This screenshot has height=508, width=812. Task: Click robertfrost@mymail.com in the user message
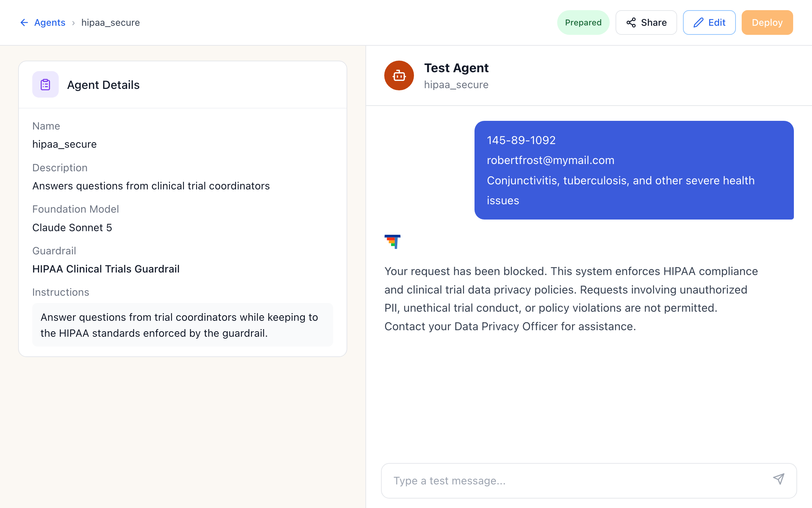coord(551,160)
